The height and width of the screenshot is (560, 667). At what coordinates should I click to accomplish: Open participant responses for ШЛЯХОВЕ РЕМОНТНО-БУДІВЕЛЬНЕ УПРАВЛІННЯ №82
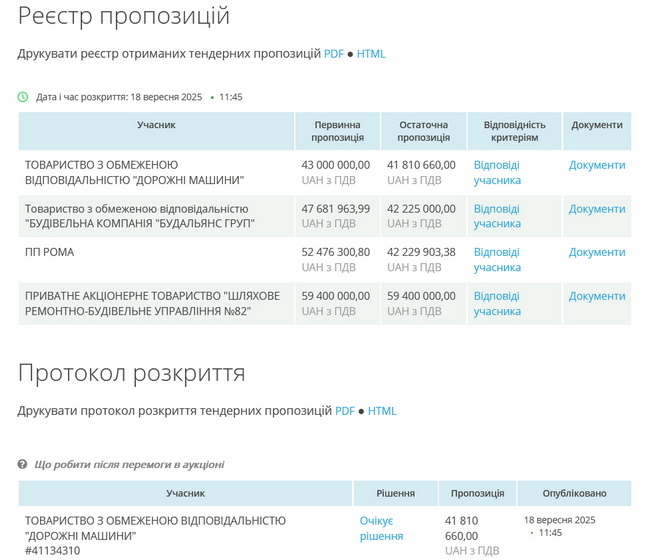click(x=497, y=304)
